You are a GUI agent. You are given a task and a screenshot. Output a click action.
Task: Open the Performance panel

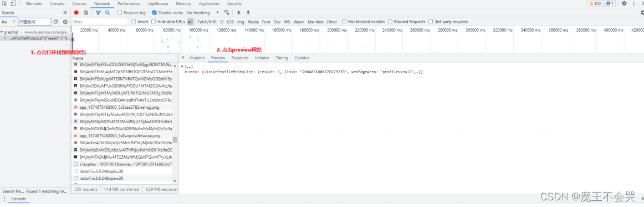(x=129, y=4)
